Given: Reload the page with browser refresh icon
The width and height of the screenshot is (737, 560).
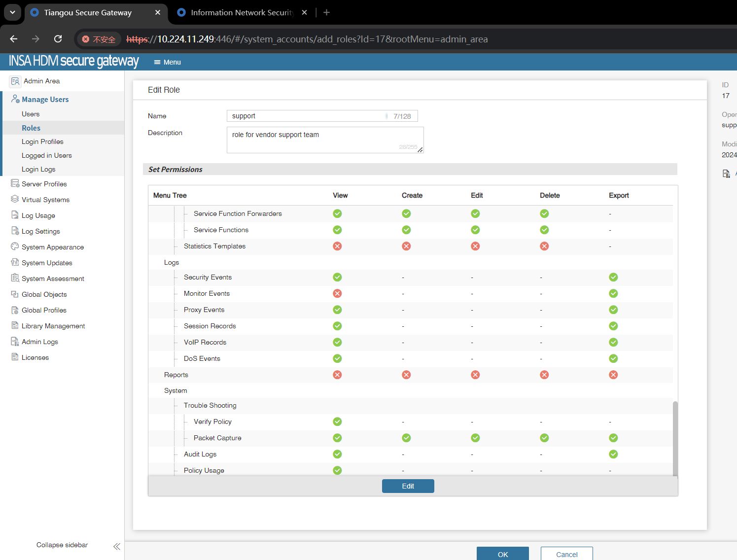Looking at the screenshot, I should click(58, 39).
